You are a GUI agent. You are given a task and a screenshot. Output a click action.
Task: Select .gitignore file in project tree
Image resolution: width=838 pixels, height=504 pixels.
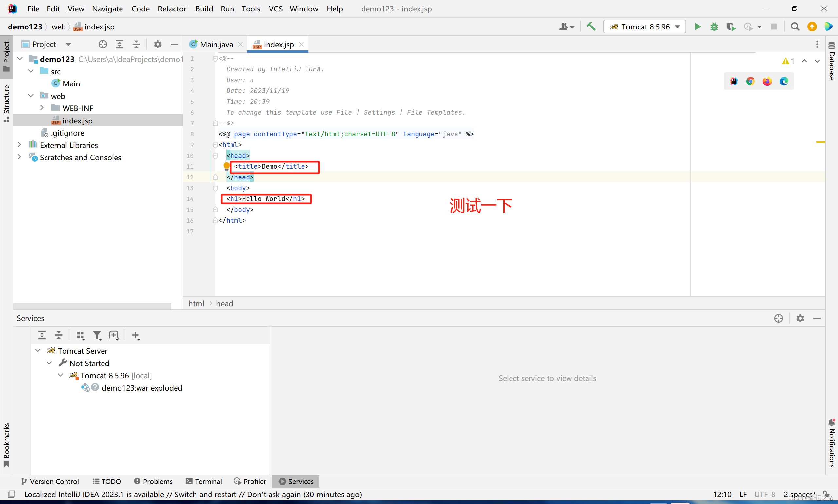[x=67, y=133]
